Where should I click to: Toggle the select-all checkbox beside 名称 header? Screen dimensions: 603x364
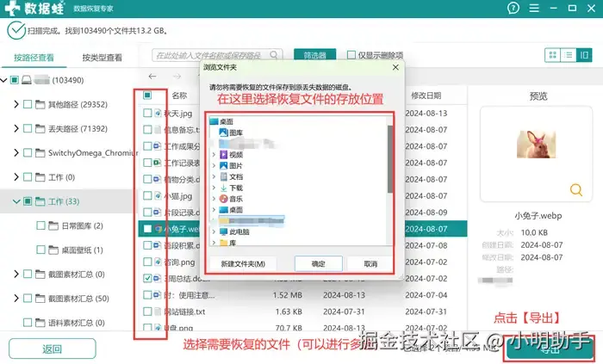[147, 96]
